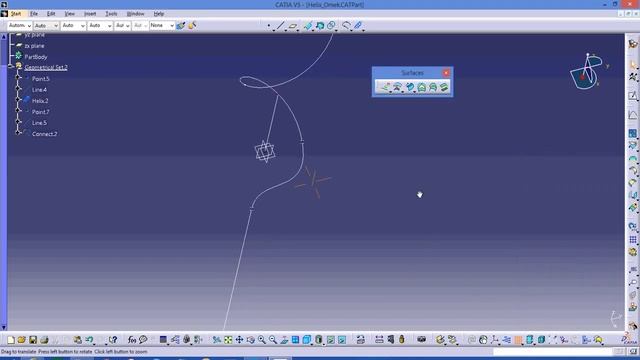Open the Insert menu
640x360 pixels.
tap(90, 14)
